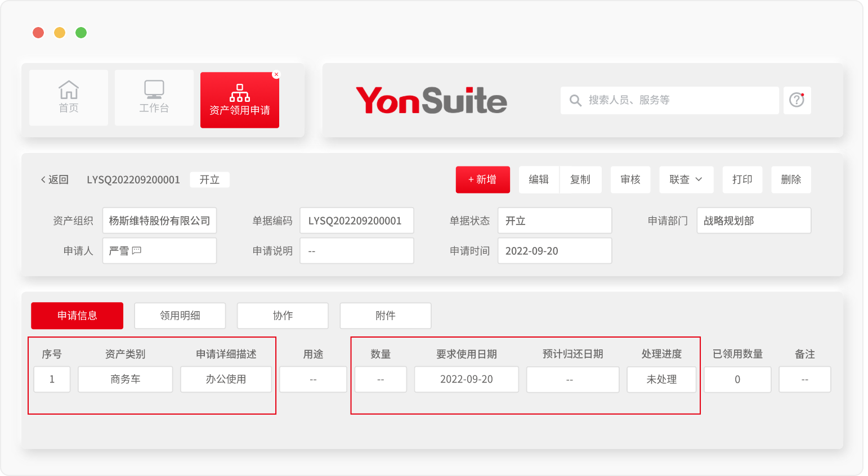868x476 pixels.
Task: Click the YonSuite logo
Action: [x=431, y=100]
